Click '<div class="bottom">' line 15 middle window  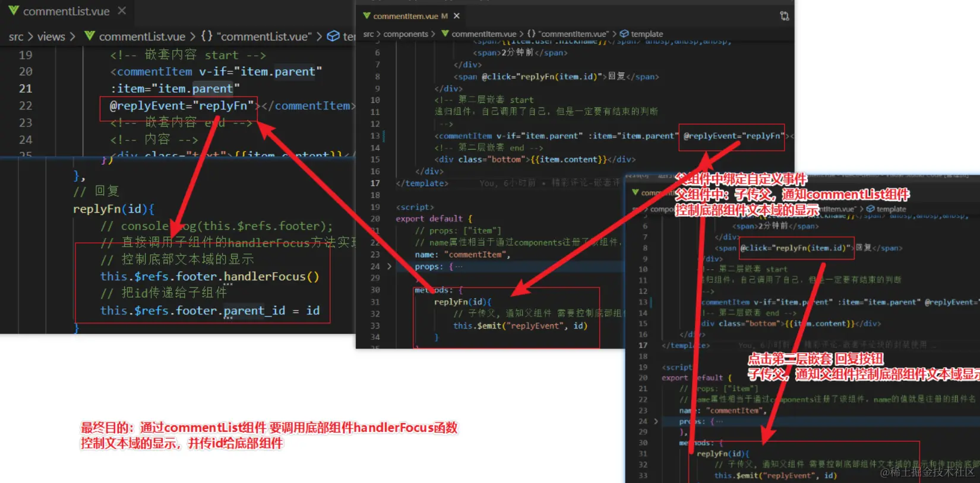click(x=482, y=160)
